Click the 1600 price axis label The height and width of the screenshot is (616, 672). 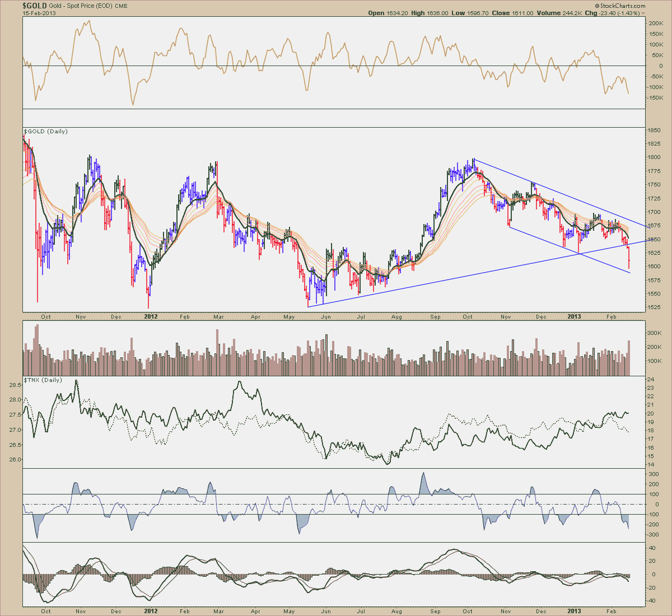point(654,267)
